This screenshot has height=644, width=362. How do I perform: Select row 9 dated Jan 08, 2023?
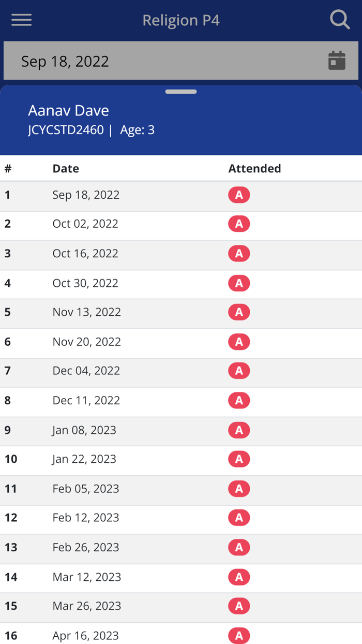click(84, 430)
